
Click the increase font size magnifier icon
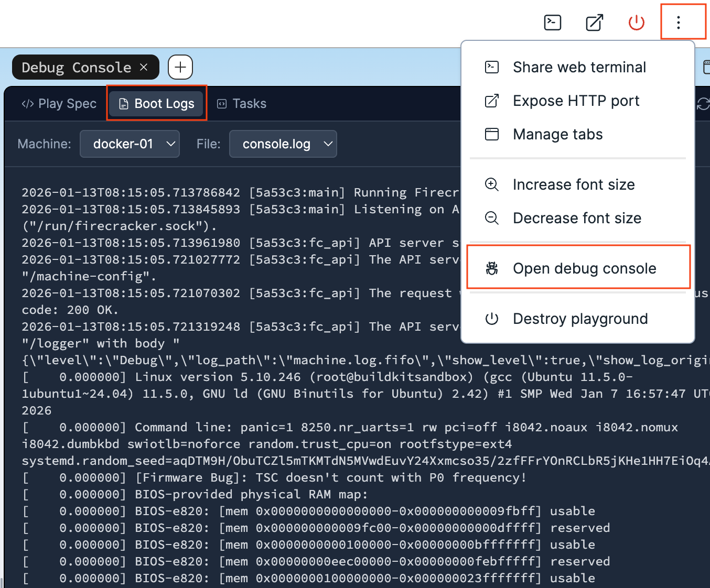pos(492,184)
